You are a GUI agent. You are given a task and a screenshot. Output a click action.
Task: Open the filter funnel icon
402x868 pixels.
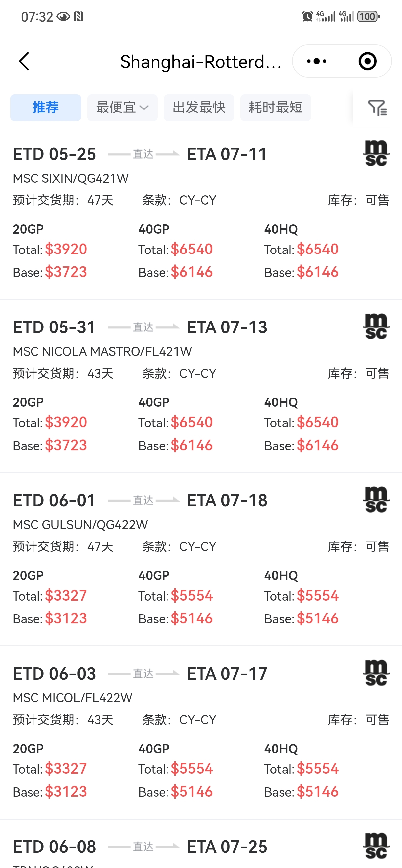click(377, 108)
